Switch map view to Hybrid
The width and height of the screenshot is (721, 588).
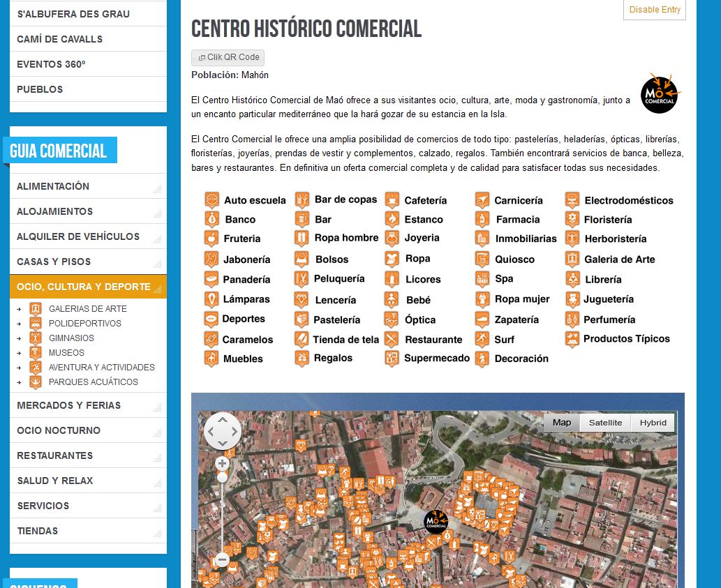653,423
